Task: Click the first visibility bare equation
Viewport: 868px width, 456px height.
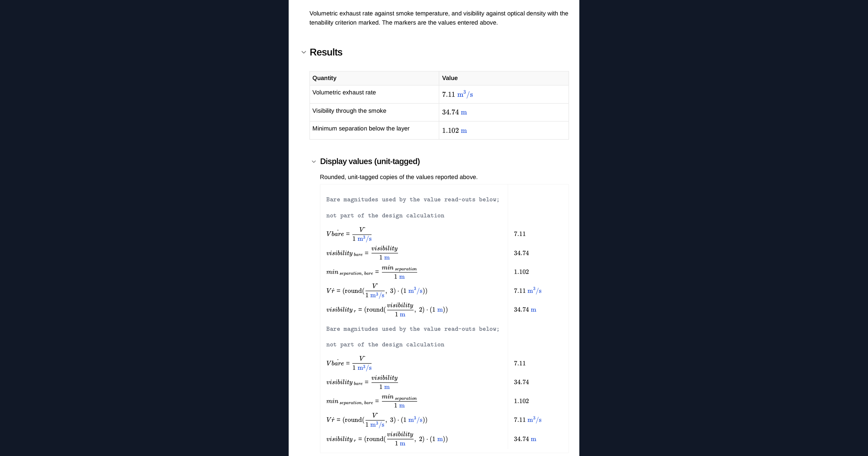Action: pyautogui.click(x=362, y=253)
